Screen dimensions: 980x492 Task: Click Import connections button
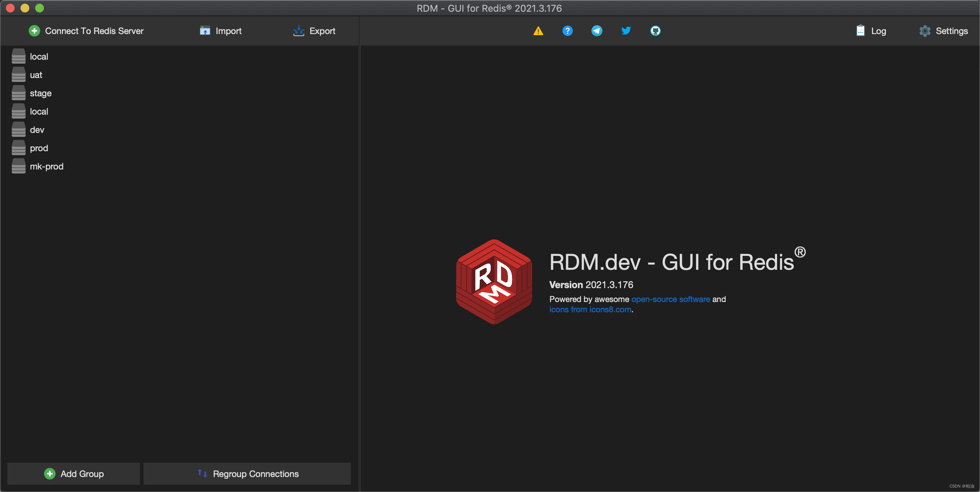(x=221, y=31)
